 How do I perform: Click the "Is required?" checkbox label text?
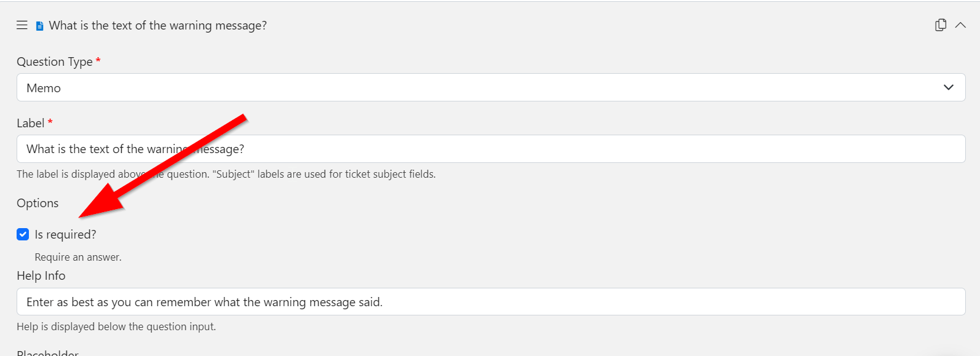pyautogui.click(x=65, y=234)
